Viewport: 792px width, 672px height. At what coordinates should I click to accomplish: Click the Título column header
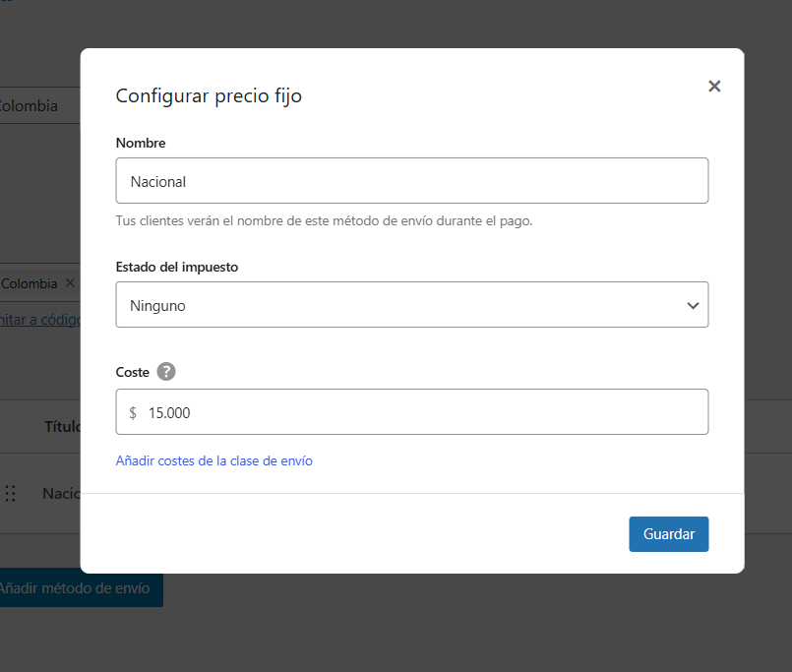(x=61, y=427)
